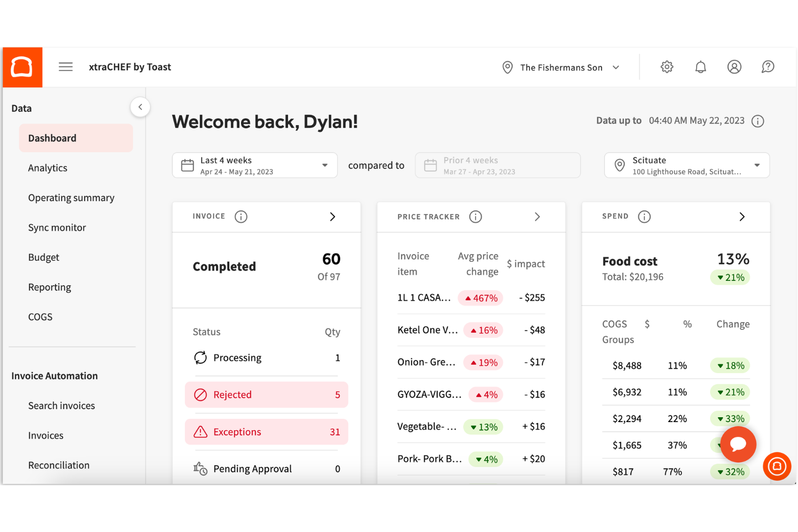Collapse the left sidebar
798x532 pixels.
[x=140, y=107]
